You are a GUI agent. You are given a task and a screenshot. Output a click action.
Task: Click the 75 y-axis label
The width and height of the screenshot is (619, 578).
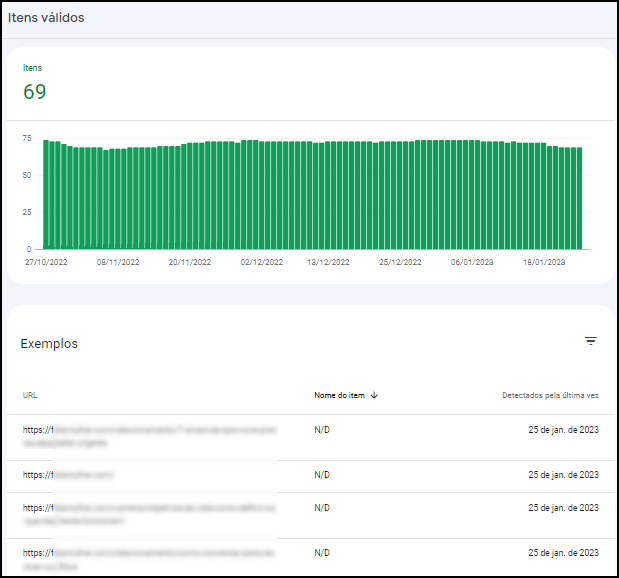click(27, 138)
